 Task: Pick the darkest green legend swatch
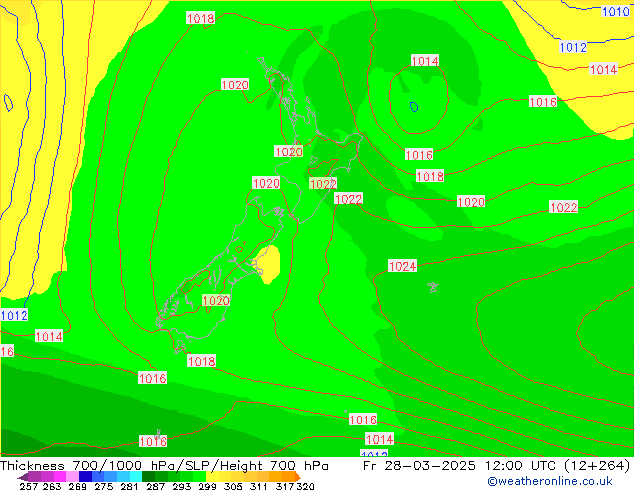[148, 476]
